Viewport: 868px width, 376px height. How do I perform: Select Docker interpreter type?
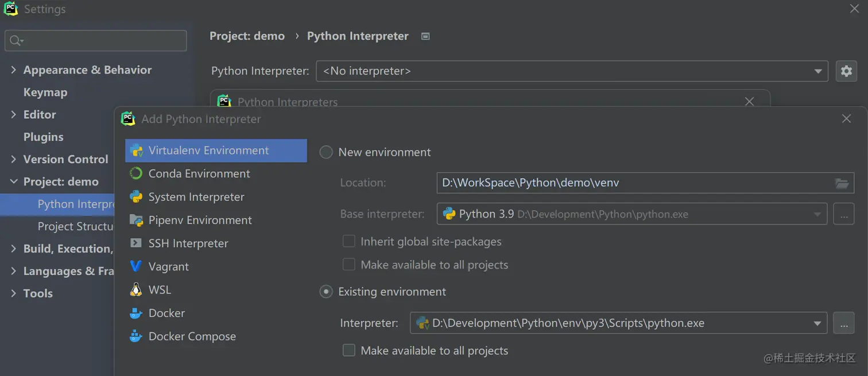166,313
